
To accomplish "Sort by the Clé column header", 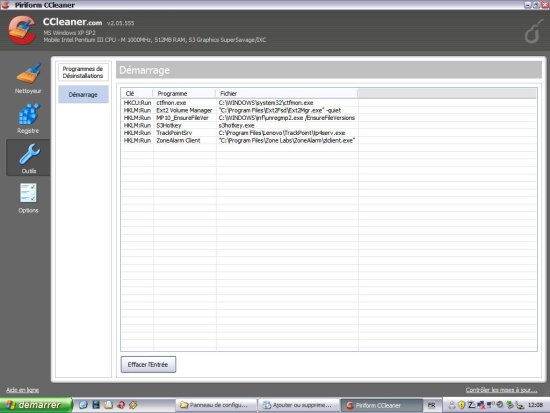I will click(137, 93).
